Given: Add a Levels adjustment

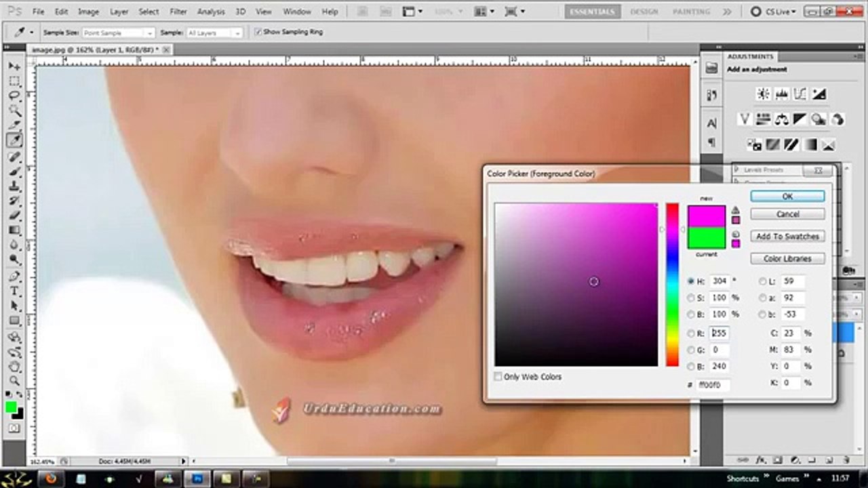Looking at the screenshot, I should coord(782,94).
